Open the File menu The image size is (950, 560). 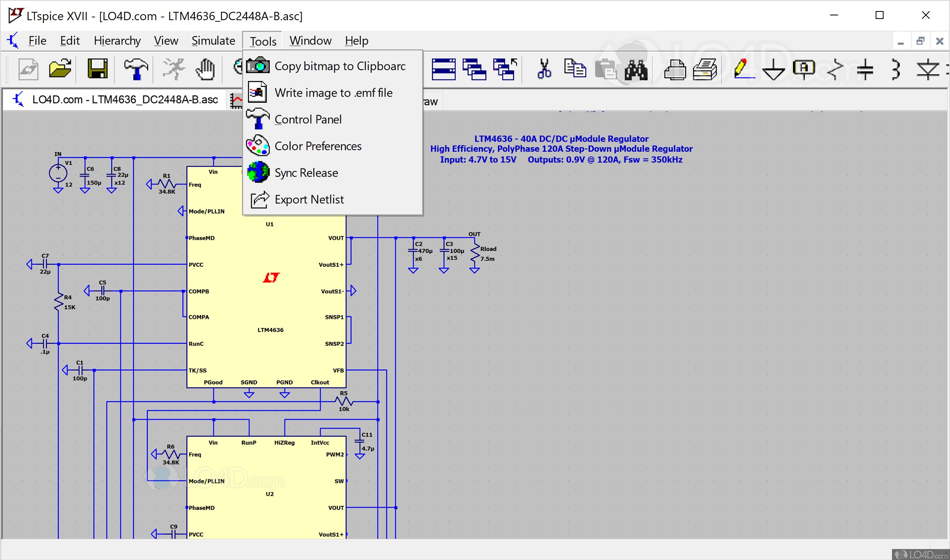(37, 41)
